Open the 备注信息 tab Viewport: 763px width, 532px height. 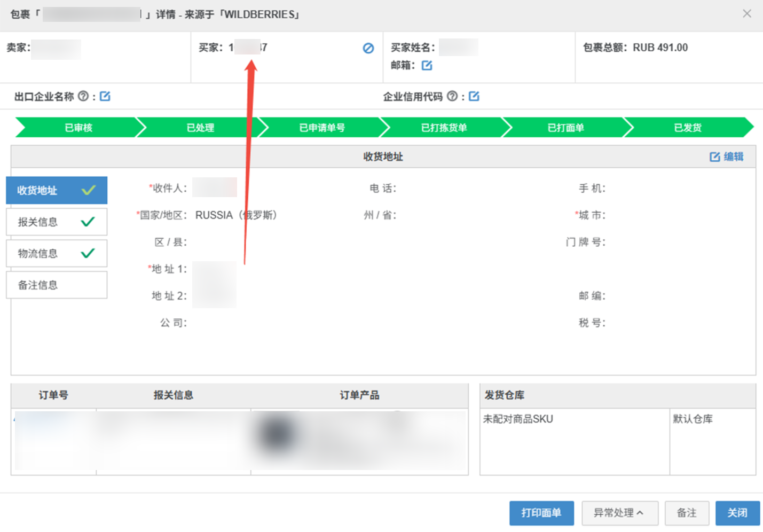[57, 285]
